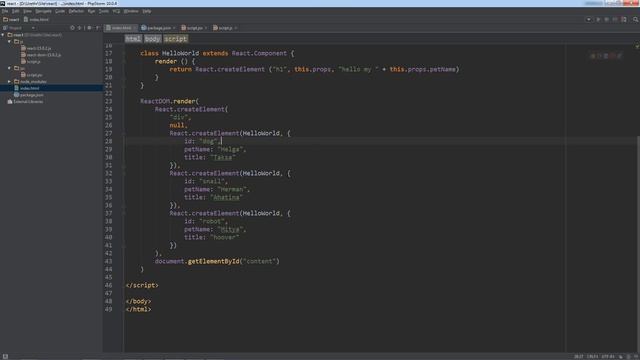The height and width of the screenshot is (360, 640).
Task: Click the tool window toggle in bottom-left corner
Action: (5, 357)
